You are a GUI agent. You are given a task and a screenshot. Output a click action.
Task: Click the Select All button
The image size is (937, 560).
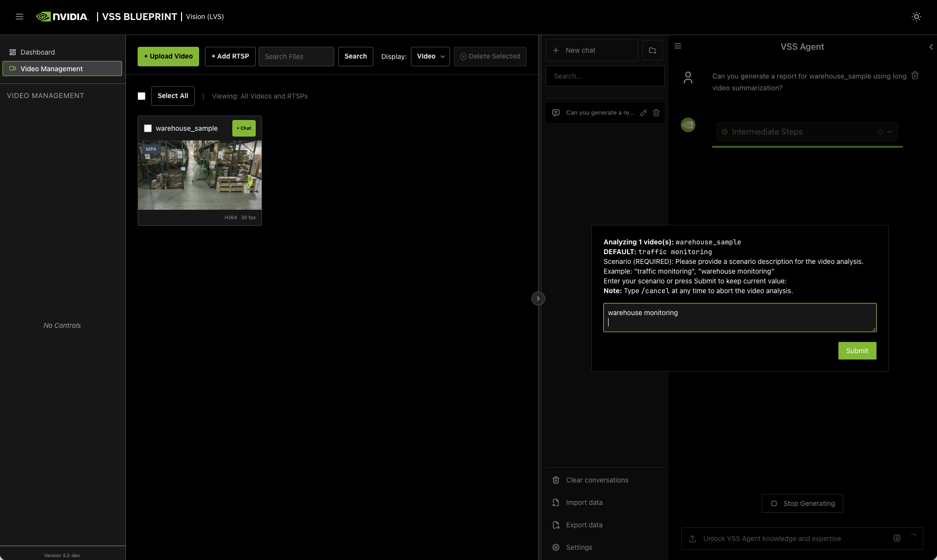(x=173, y=96)
